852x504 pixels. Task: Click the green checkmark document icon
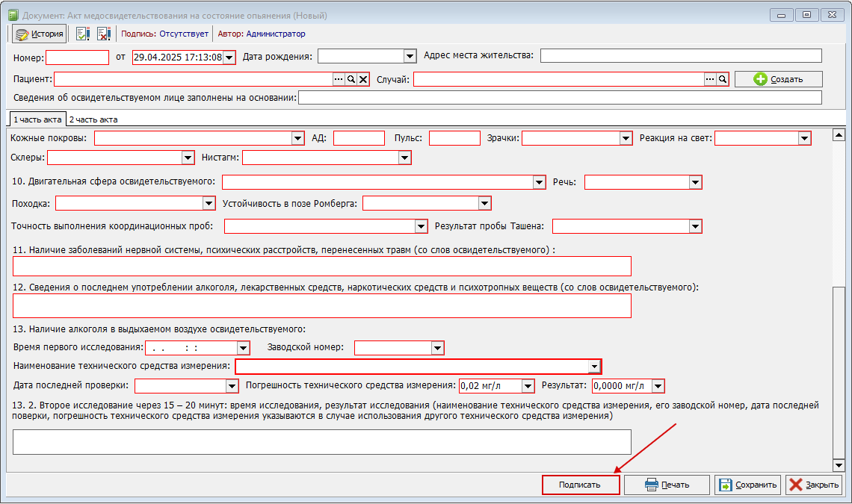83,34
